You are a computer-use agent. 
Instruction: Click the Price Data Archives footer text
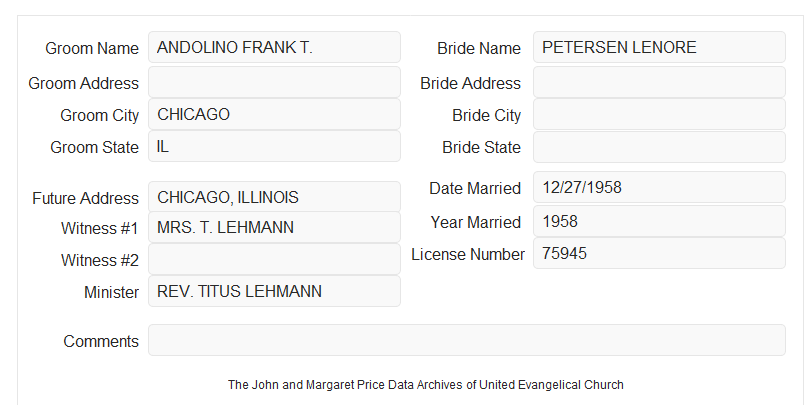coord(426,384)
